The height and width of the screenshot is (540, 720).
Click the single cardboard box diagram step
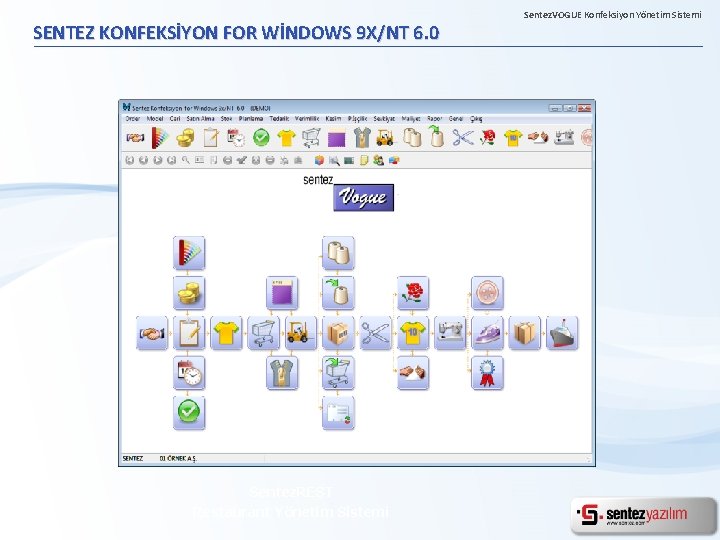click(338, 333)
